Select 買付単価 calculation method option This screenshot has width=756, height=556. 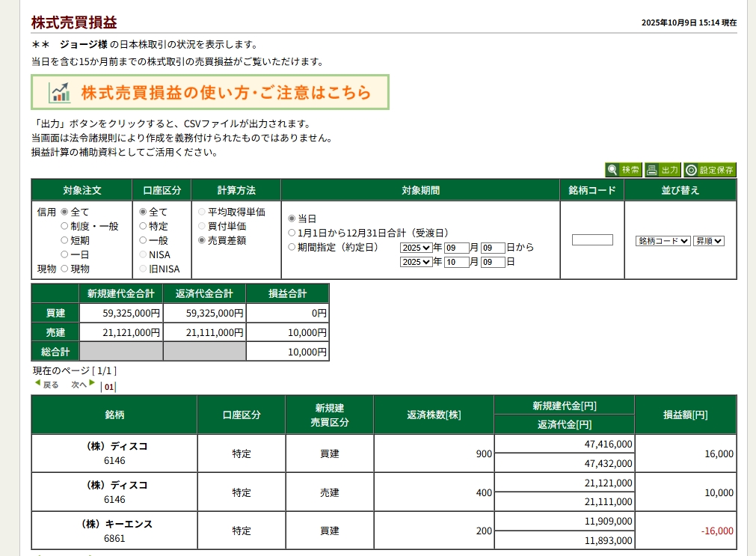click(202, 226)
